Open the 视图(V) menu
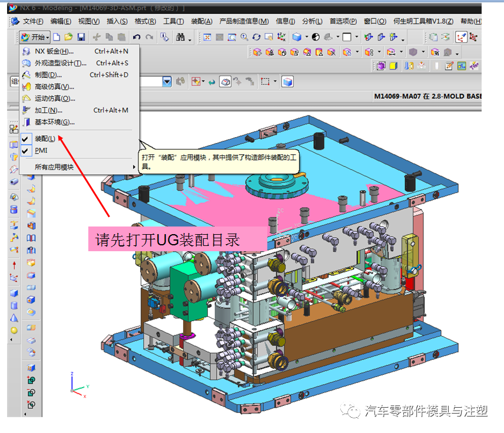Image resolution: width=504 pixels, height=433 pixels. 89,22
